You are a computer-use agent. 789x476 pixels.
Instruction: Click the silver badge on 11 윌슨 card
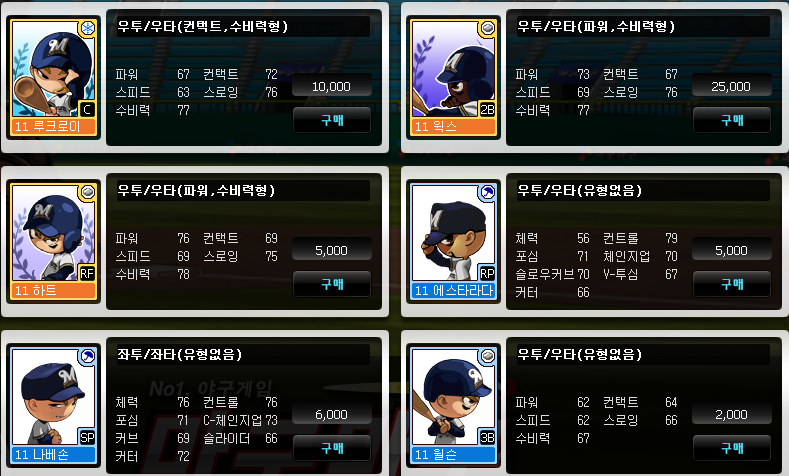point(488,356)
